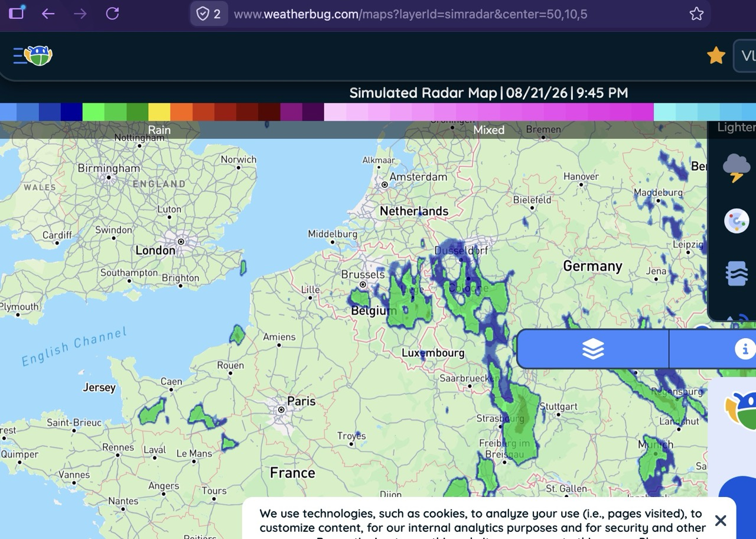Click the Jena city label
The image size is (756, 539).
656,271
